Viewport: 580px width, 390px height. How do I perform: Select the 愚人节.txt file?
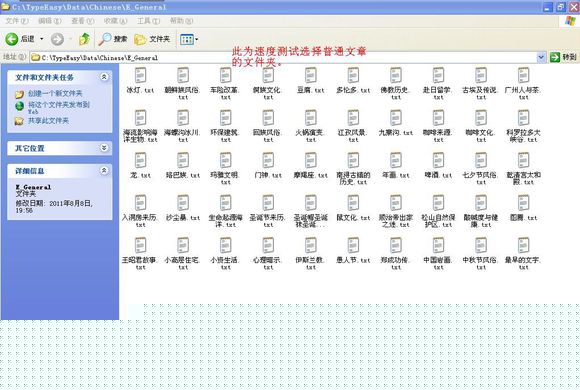click(353, 251)
